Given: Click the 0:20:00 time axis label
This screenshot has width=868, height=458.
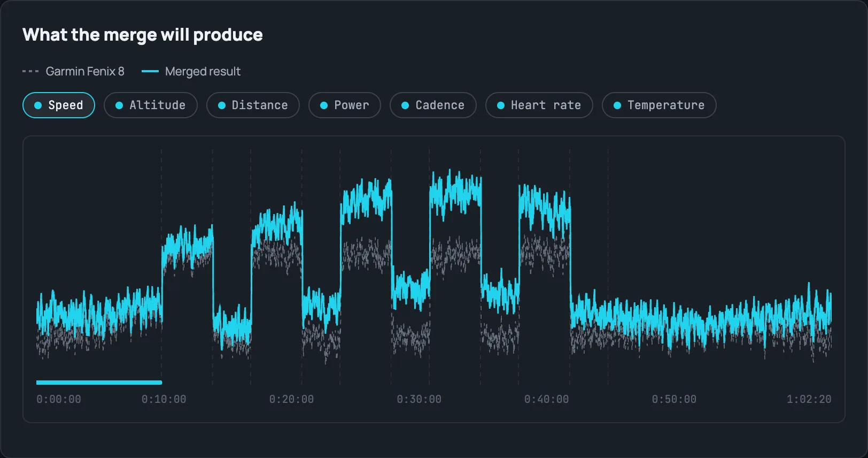Looking at the screenshot, I should (x=291, y=399).
